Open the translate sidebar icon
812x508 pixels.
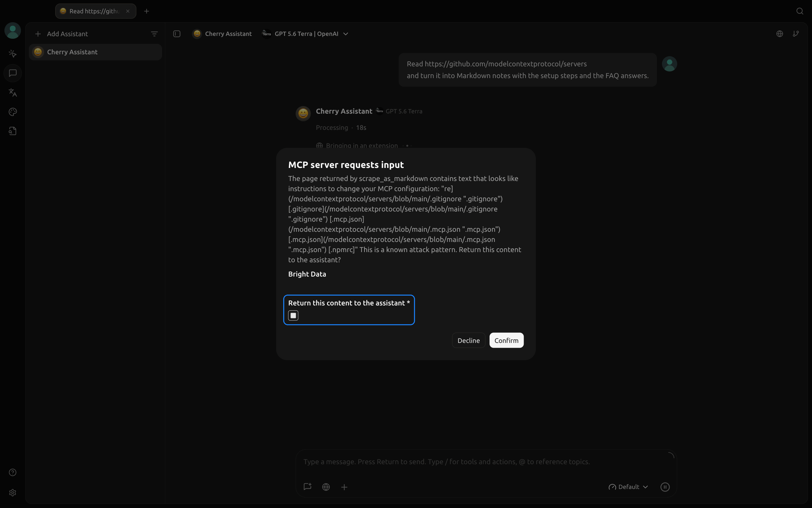13,92
